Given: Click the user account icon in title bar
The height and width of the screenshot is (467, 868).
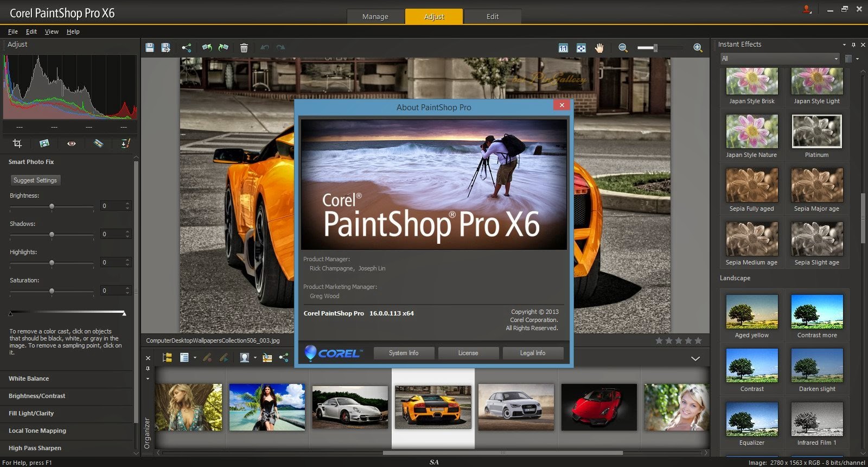Looking at the screenshot, I should click(x=807, y=9).
